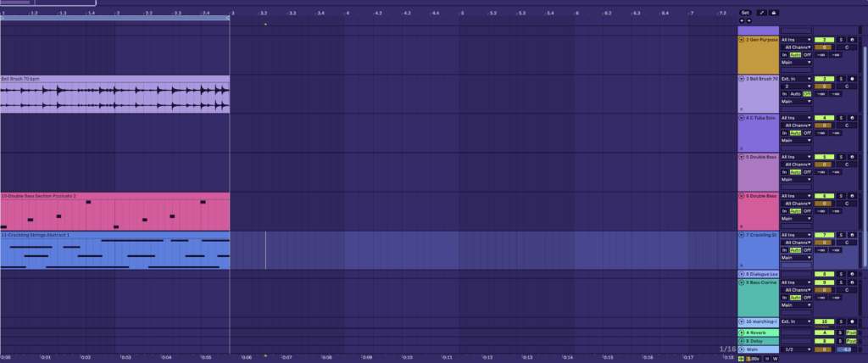
Task: Toggle track activator on 5 Double Bass
Action: (x=825, y=157)
